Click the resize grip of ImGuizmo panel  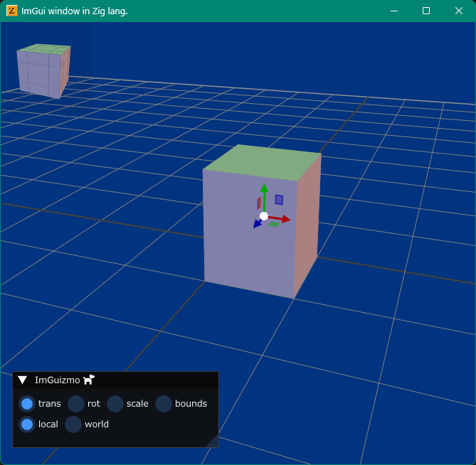[213, 442]
